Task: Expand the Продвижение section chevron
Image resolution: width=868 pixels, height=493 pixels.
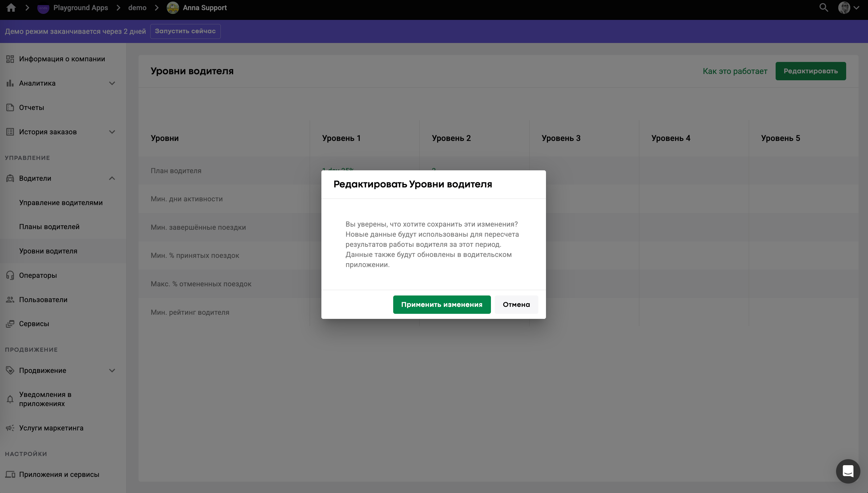Action: click(112, 370)
